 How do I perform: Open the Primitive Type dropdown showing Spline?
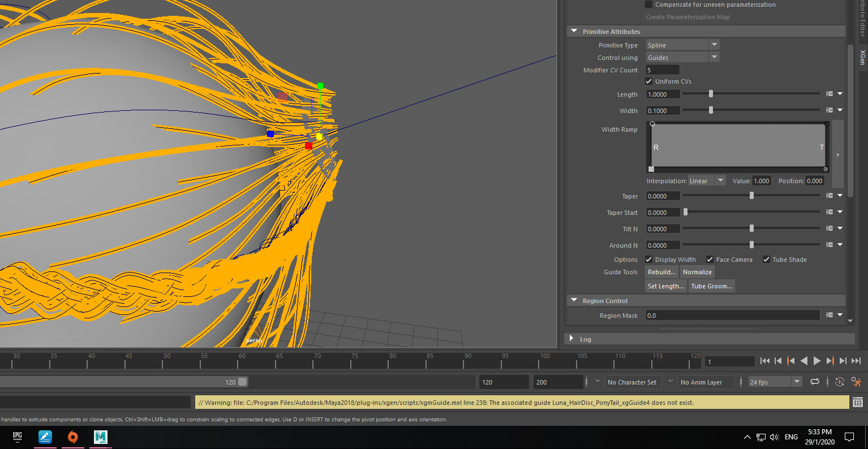[x=714, y=44]
